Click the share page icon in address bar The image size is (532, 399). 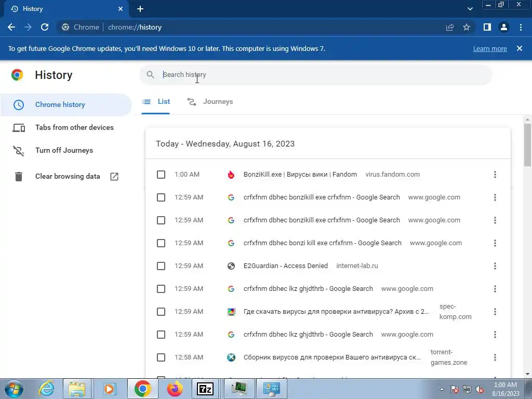450,27
